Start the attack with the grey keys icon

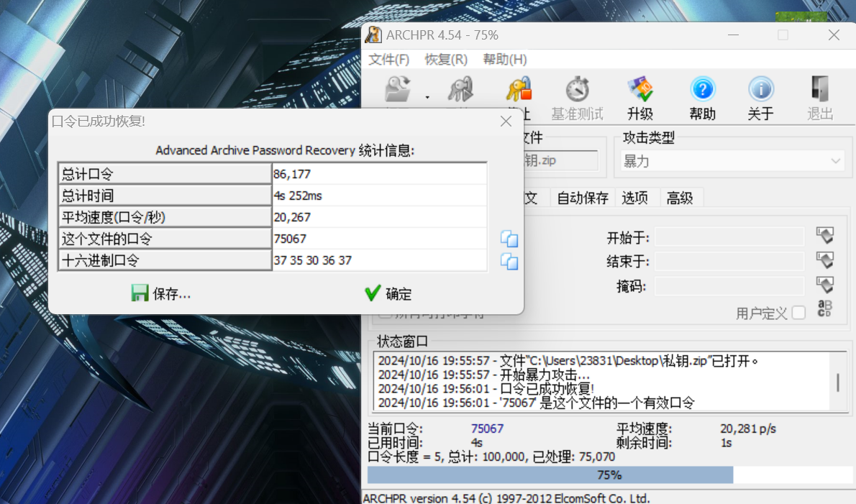click(x=460, y=89)
